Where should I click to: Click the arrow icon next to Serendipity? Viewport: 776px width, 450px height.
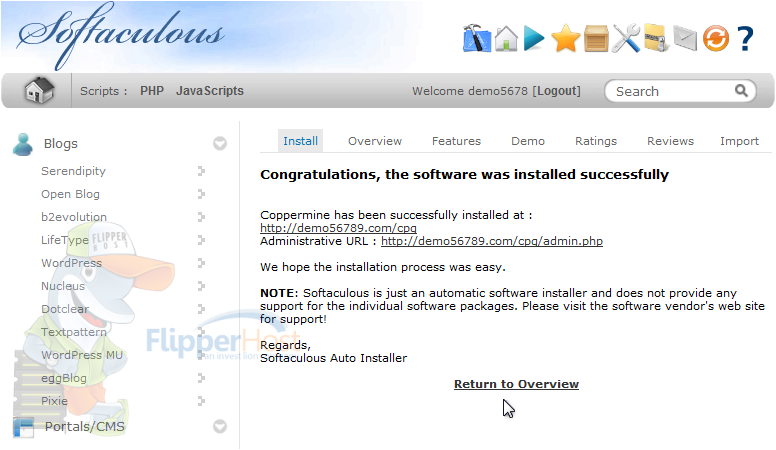click(201, 171)
